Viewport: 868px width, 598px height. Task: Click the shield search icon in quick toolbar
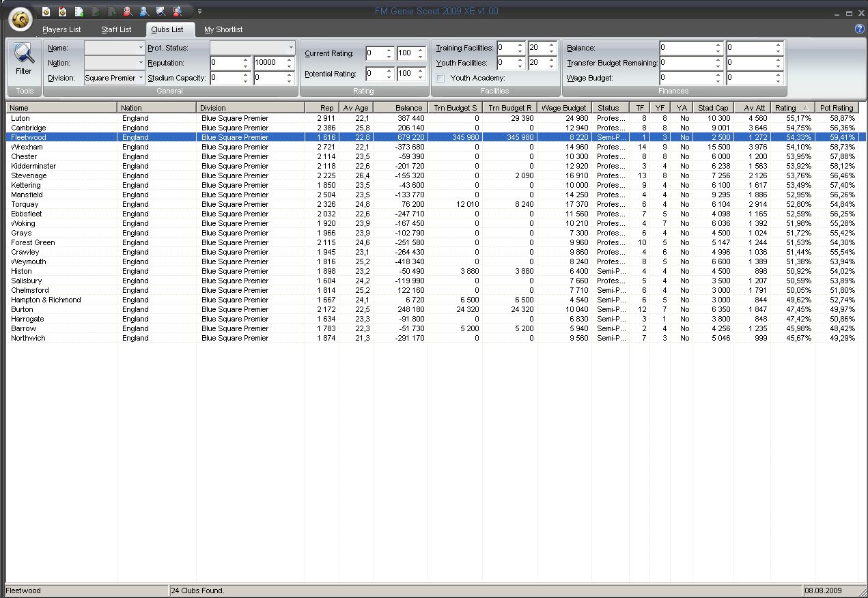[x=160, y=11]
